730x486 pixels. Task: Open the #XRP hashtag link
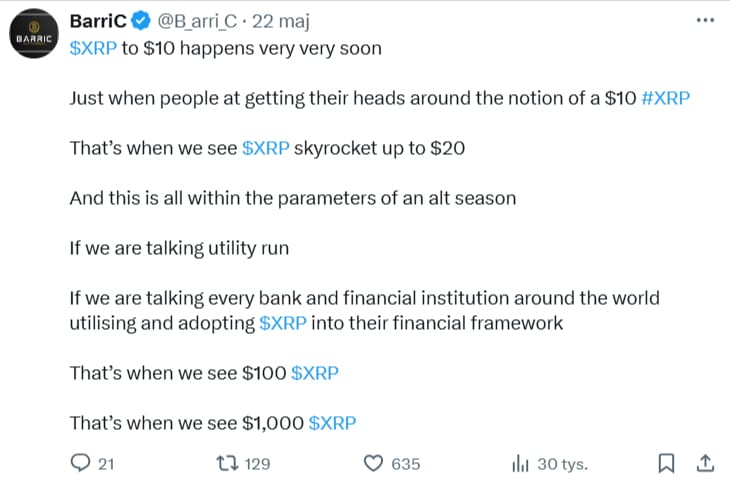click(665, 99)
